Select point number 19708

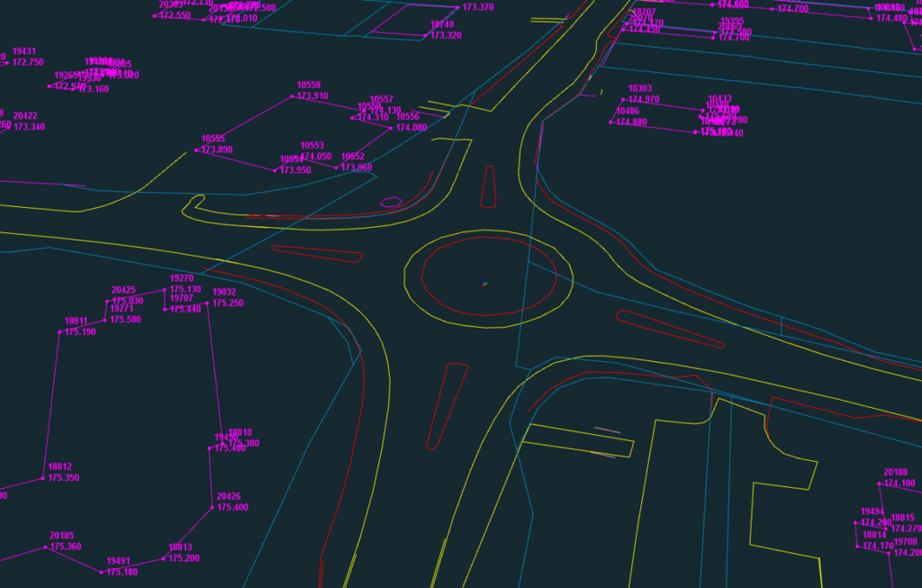click(x=906, y=542)
